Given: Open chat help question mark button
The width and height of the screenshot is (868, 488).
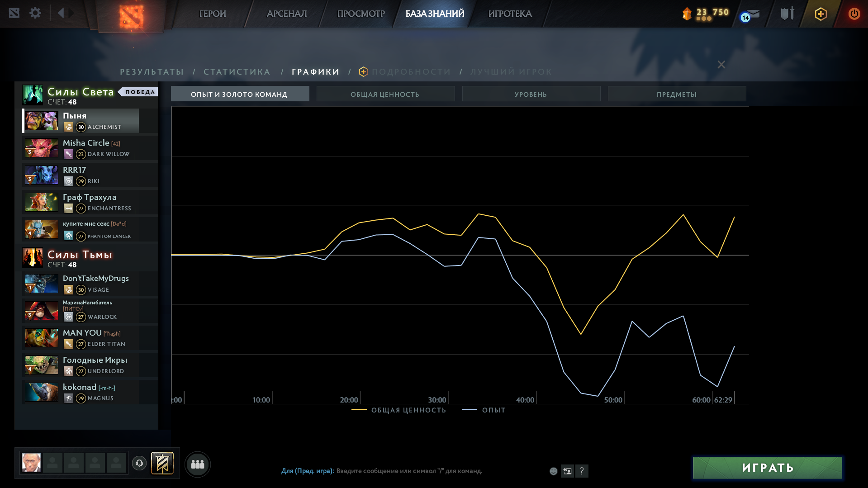Looking at the screenshot, I should coord(582,471).
